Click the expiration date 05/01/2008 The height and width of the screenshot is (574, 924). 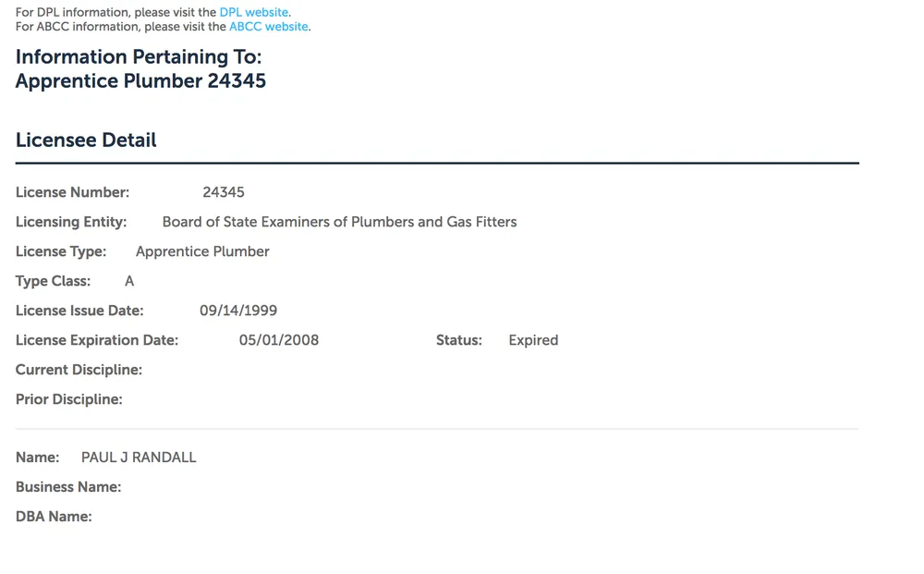point(279,340)
